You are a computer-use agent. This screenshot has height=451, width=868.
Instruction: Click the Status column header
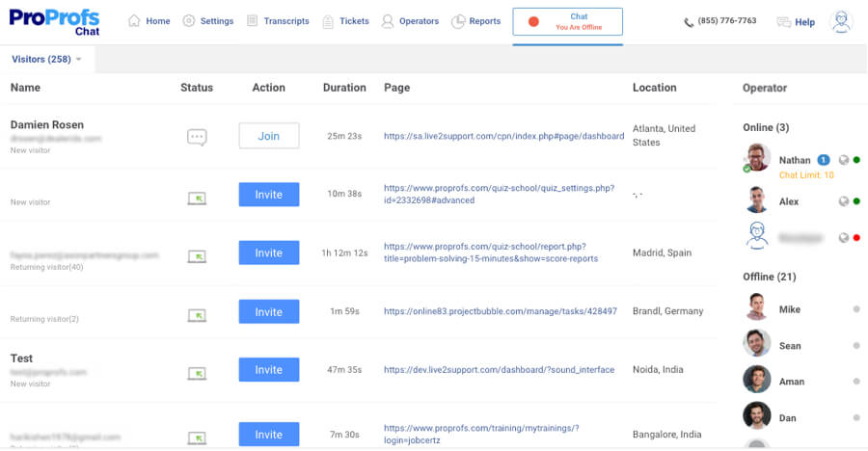(197, 88)
